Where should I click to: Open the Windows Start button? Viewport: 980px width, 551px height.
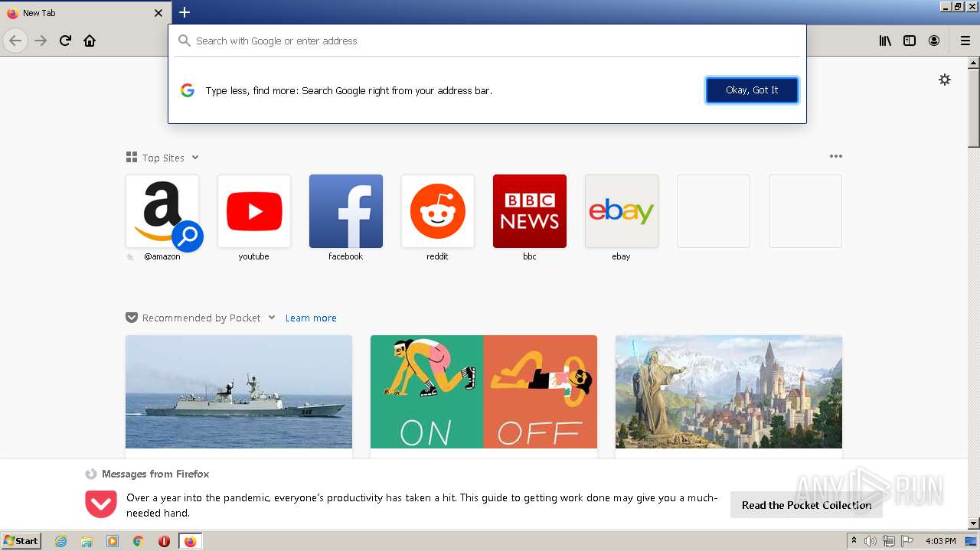pos(21,540)
